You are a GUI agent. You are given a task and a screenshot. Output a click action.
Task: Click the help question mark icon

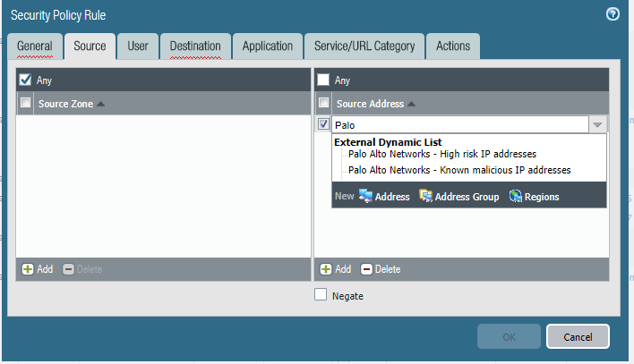(613, 14)
